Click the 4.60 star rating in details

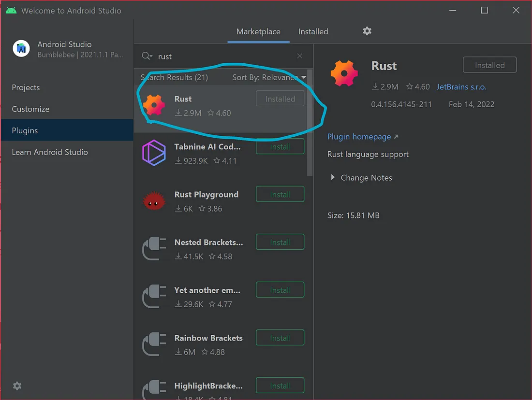pyautogui.click(x=418, y=87)
